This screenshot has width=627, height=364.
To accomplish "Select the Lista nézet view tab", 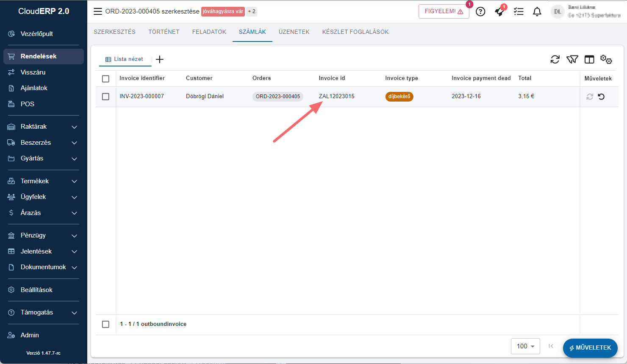I will pyautogui.click(x=125, y=59).
